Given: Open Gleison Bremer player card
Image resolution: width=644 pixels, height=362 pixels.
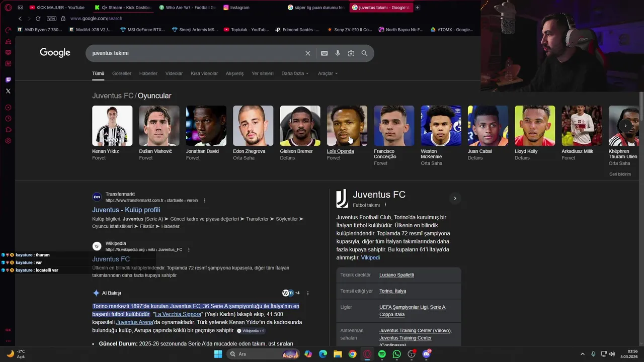Looking at the screenshot, I should (x=300, y=133).
